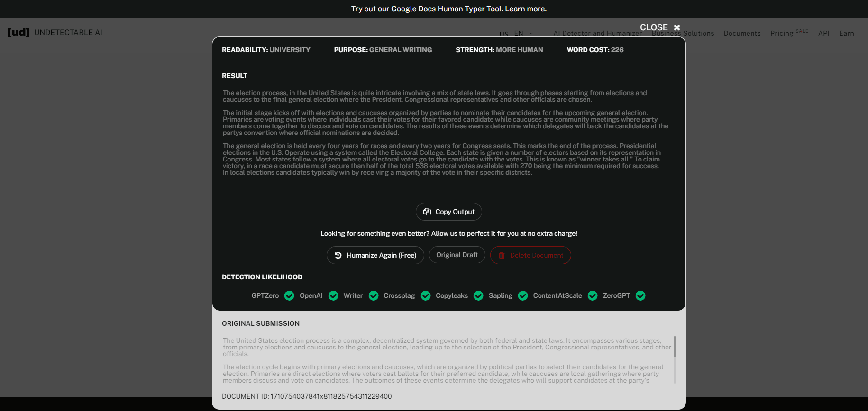Click the Sapling detection checkmark
Viewport: 868px width, 411px height.
click(x=523, y=296)
